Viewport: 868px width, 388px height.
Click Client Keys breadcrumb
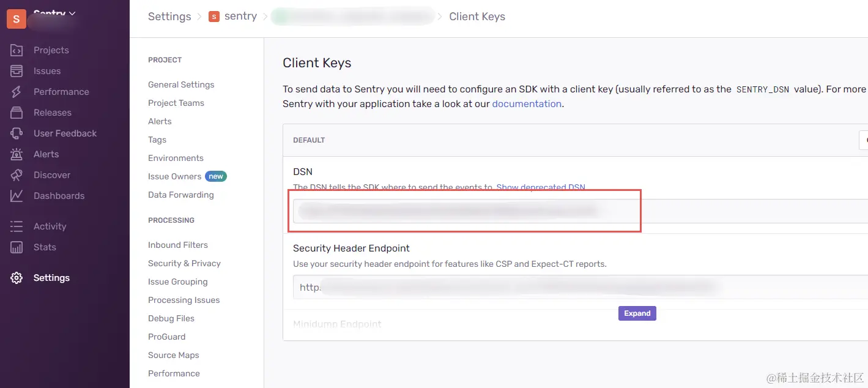point(477,17)
